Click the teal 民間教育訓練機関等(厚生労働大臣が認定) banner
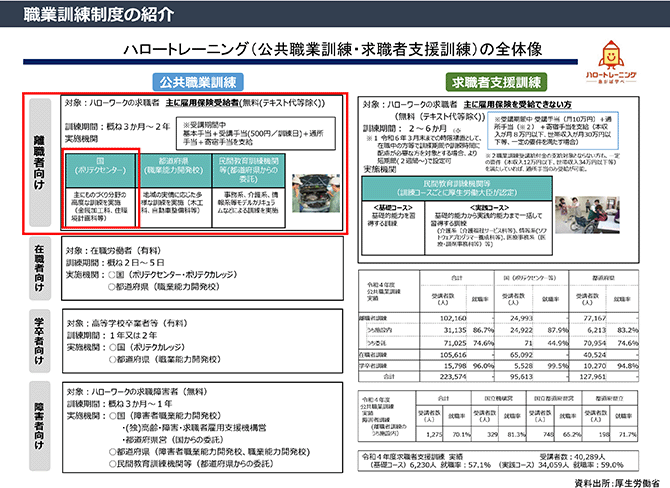Image resolution: width=670 pixels, height=488 pixels. (457, 188)
